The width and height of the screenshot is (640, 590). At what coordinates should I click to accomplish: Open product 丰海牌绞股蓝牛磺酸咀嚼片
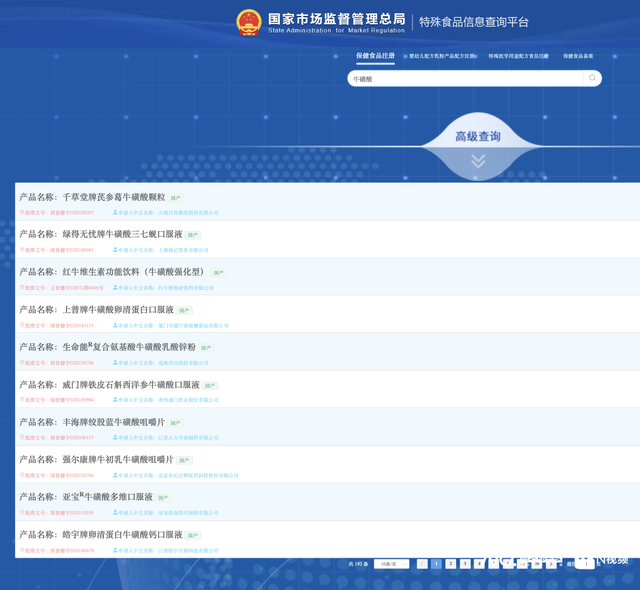point(113,422)
